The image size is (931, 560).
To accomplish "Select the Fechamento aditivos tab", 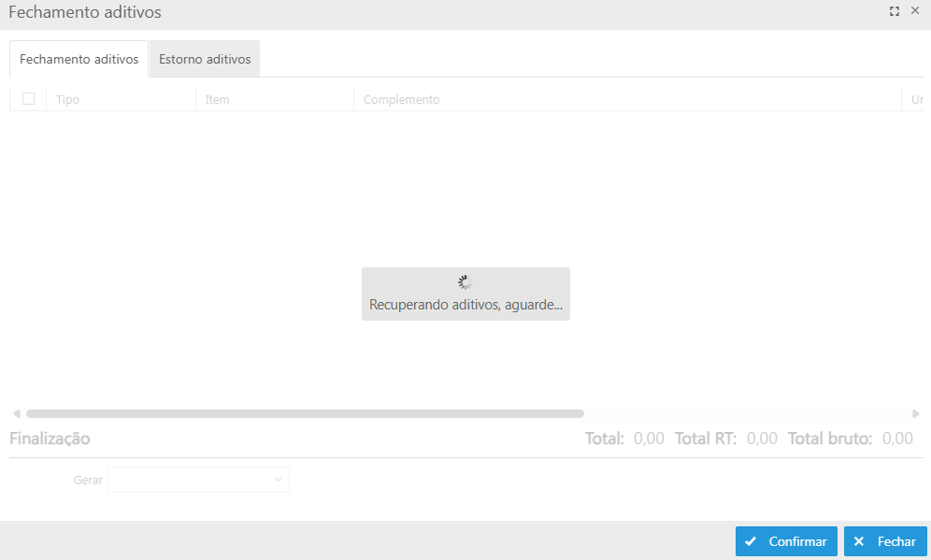I will coord(79,59).
